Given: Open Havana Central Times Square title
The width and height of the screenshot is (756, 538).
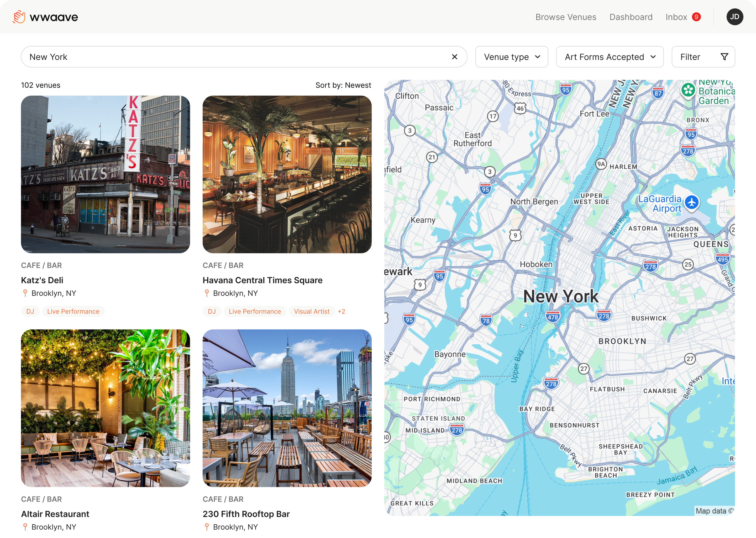Looking at the screenshot, I should click(x=262, y=280).
